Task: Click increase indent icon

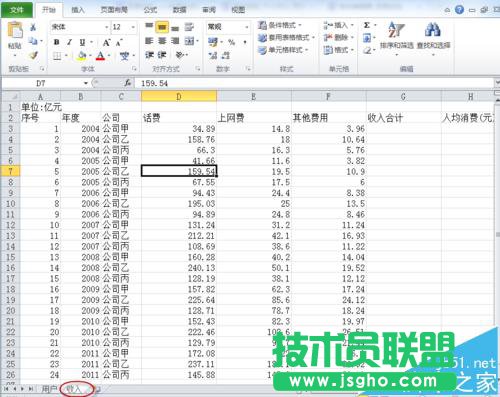Action: [x=162, y=55]
